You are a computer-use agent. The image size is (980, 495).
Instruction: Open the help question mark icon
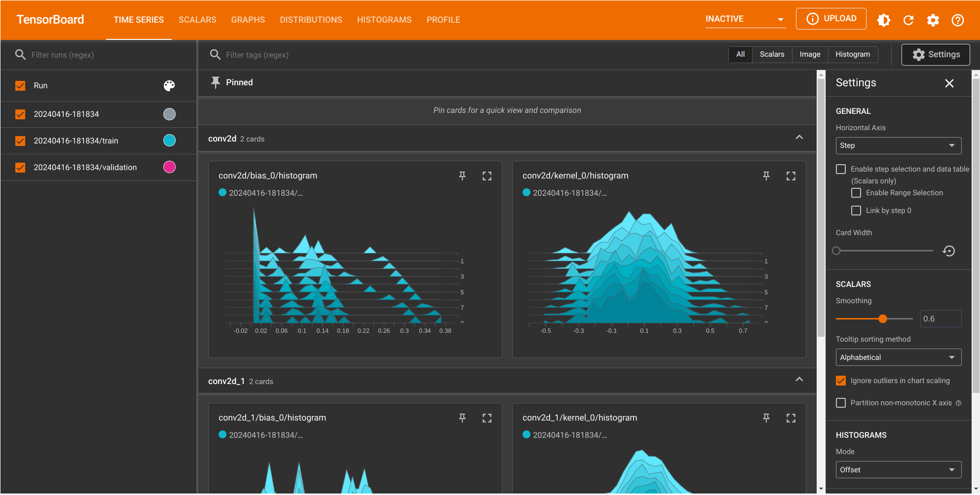[958, 20]
